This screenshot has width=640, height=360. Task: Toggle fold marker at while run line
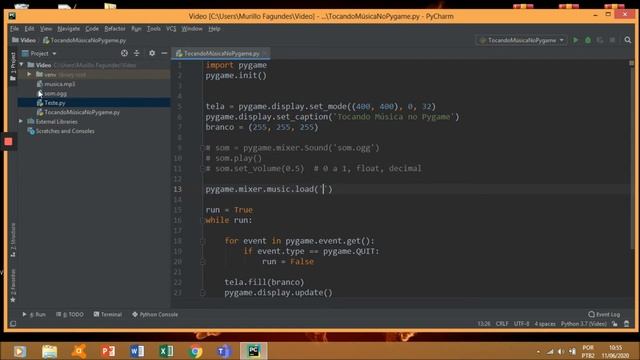click(202, 220)
